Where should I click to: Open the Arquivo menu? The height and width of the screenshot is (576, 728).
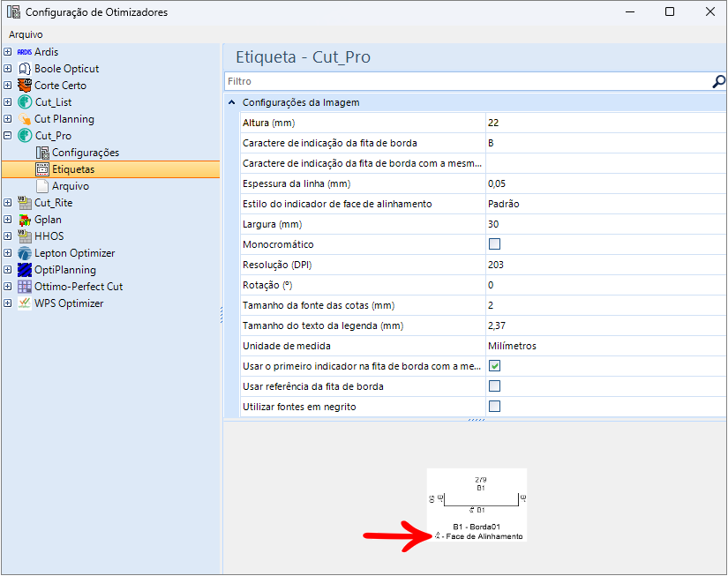pyautogui.click(x=26, y=34)
